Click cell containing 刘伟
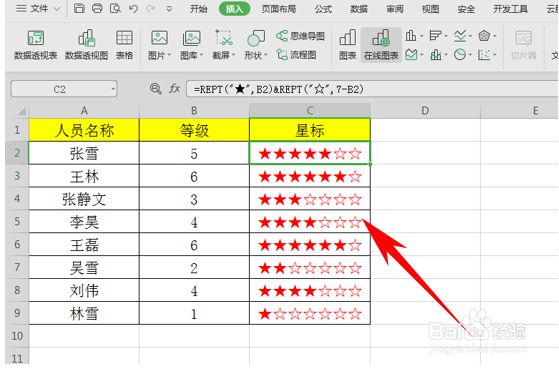 pyautogui.click(x=84, y=290)
